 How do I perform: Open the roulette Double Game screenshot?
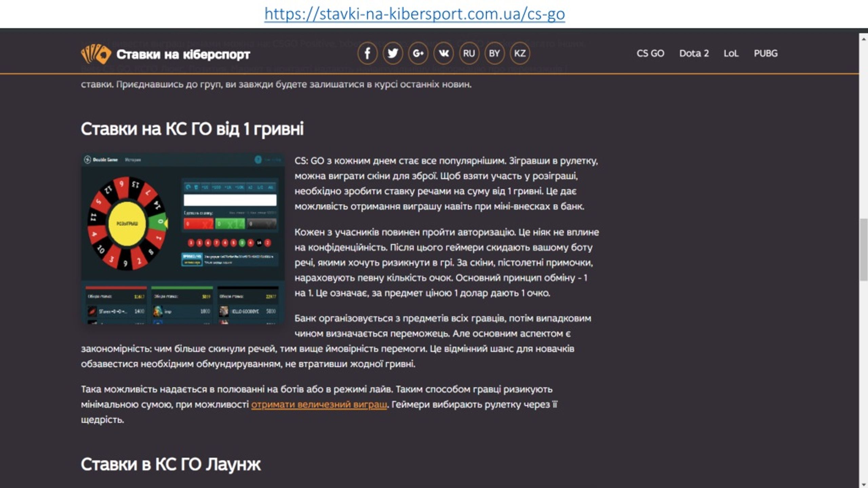(x=183, y=239)
